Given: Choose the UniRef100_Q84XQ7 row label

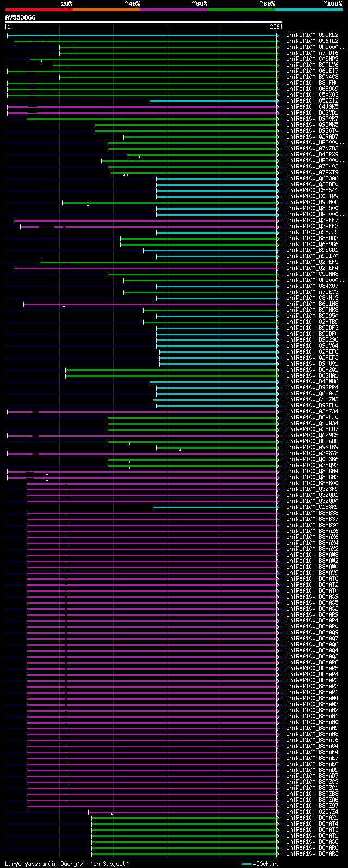Looking at the screenshot, I should click(312, 286).
